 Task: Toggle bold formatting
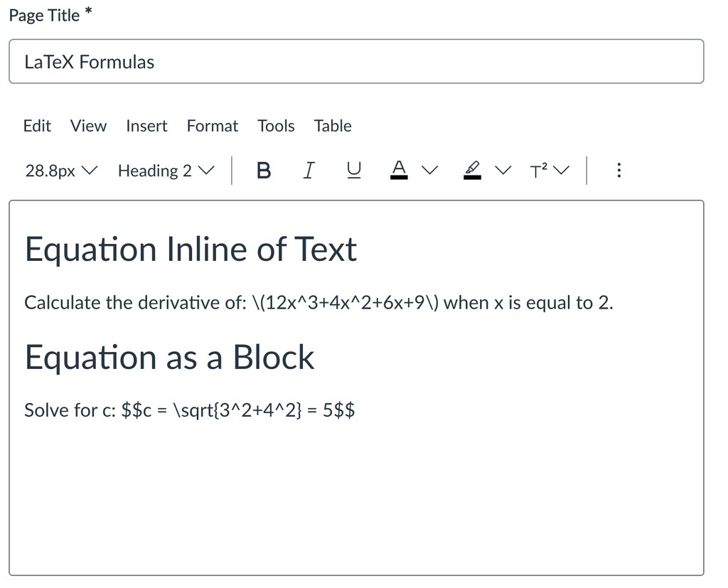(x=264, y=171)
